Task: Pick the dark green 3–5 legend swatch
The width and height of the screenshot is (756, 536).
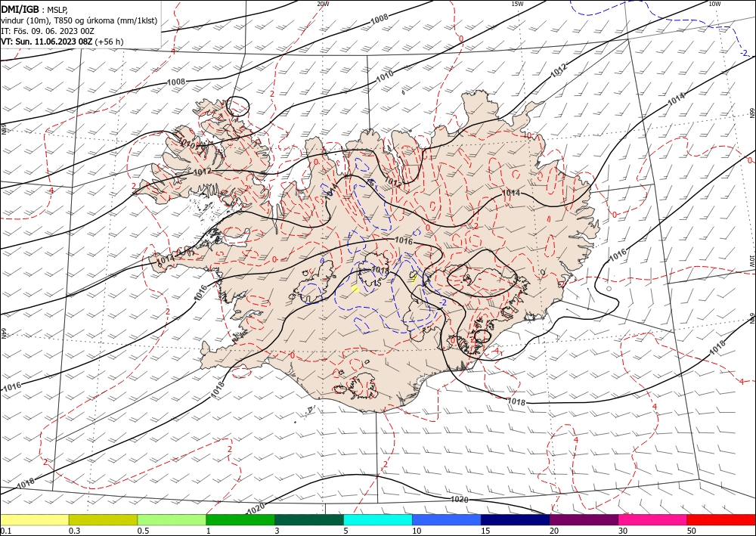Action: (x=309, y=519)
